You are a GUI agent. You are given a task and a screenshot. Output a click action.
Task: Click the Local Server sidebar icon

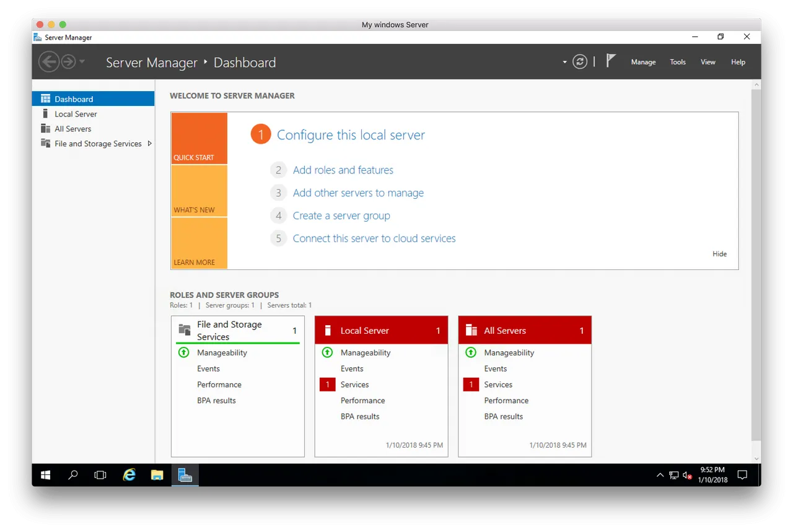tap(45, 113)
